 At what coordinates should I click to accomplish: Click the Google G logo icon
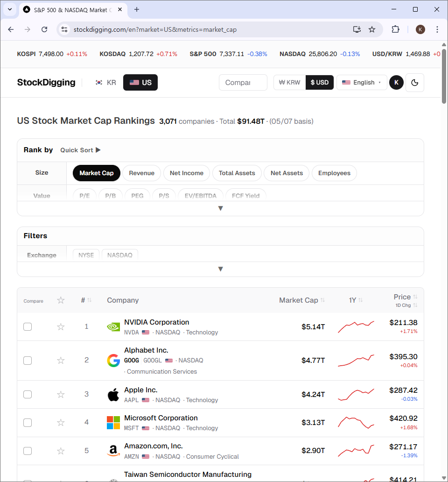coord(113,361)
